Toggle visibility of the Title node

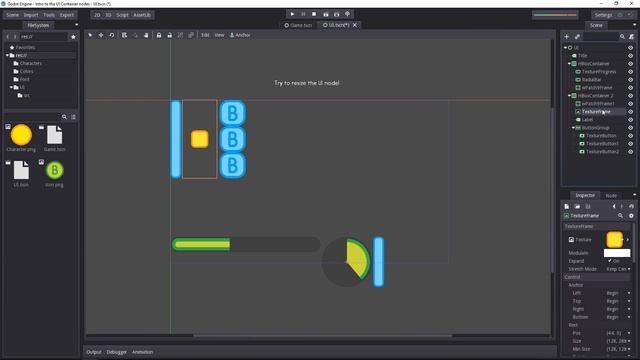coord(631,56)
